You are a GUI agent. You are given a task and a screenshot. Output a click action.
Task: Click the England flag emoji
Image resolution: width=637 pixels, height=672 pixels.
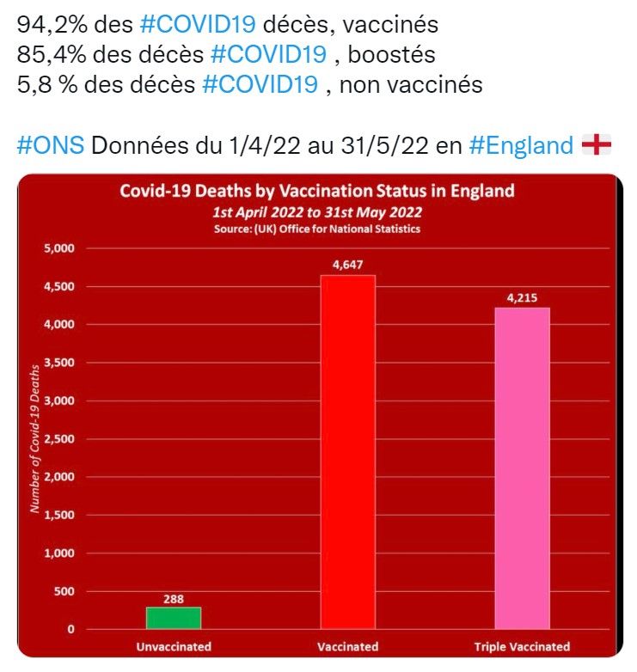tap(597, 145)
